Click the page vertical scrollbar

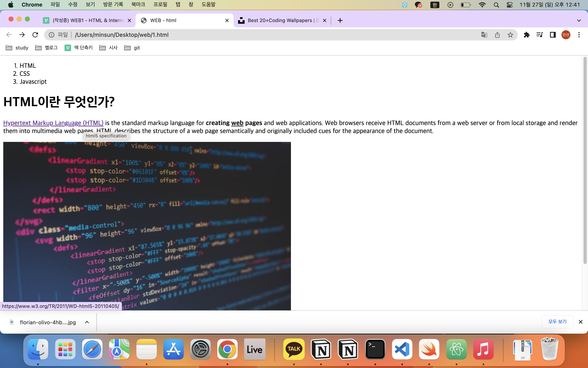(x=585, y=160)
